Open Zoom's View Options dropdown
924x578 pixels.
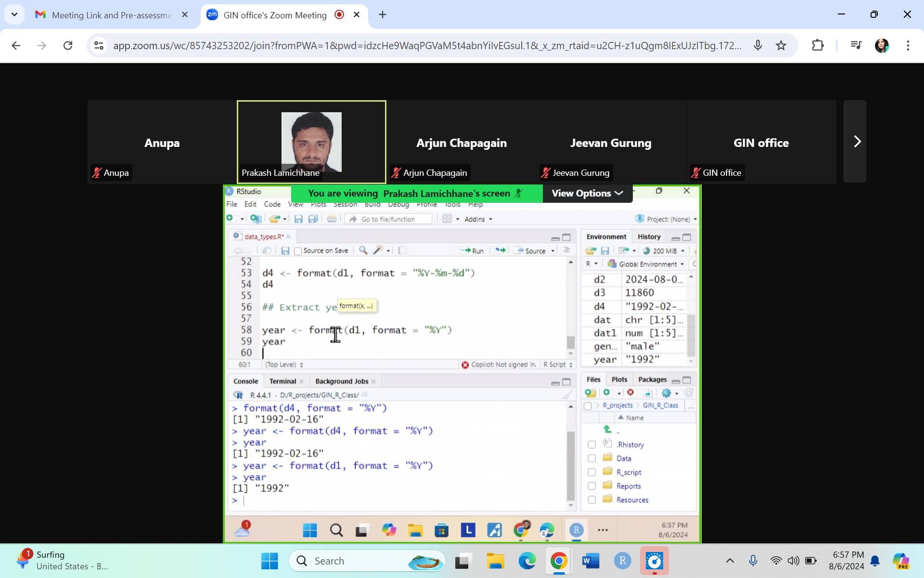point(587,193)
